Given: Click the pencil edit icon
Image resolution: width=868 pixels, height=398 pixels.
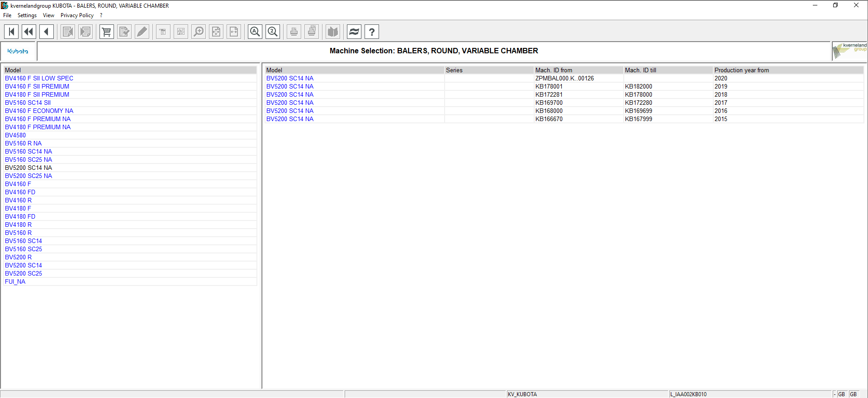Looking at the screenshot, I should coord(142,32).
